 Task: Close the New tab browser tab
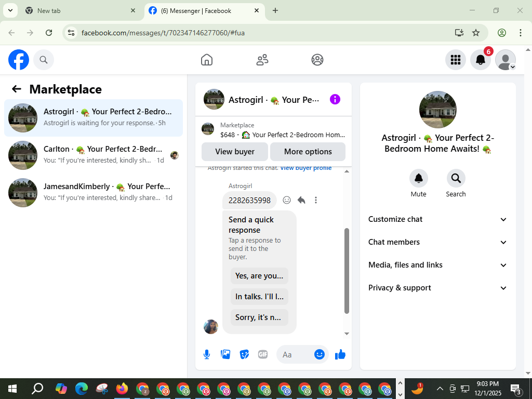tap(133, 10)
